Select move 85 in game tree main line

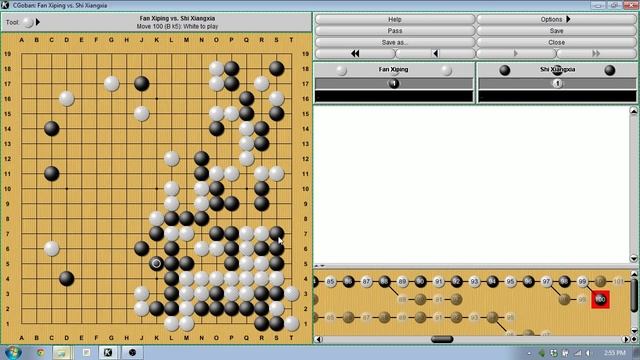click(x=330, y=282)
